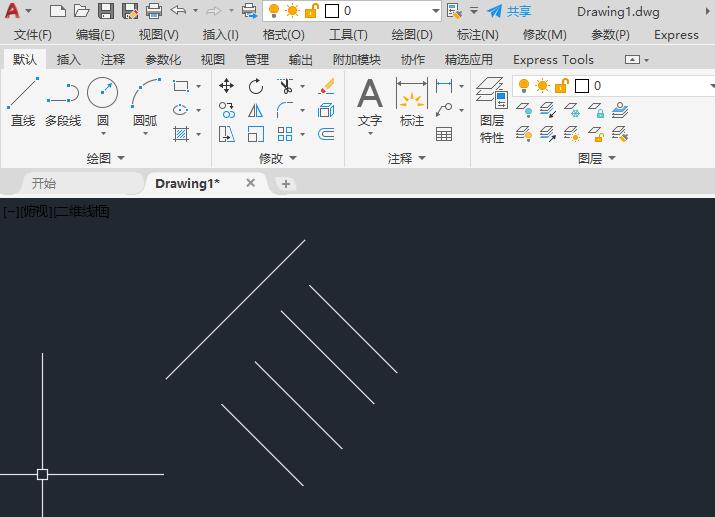Activate the Trim scissors tool

[285, 86]
